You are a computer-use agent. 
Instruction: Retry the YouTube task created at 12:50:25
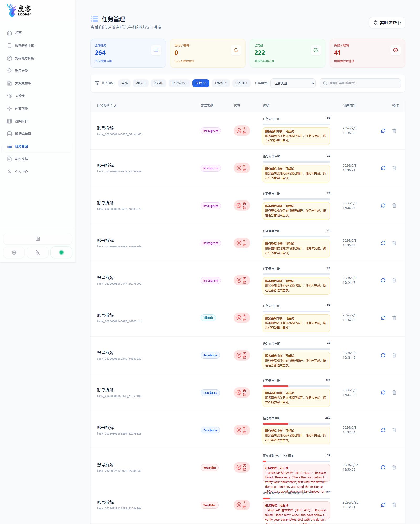point(383,467)
